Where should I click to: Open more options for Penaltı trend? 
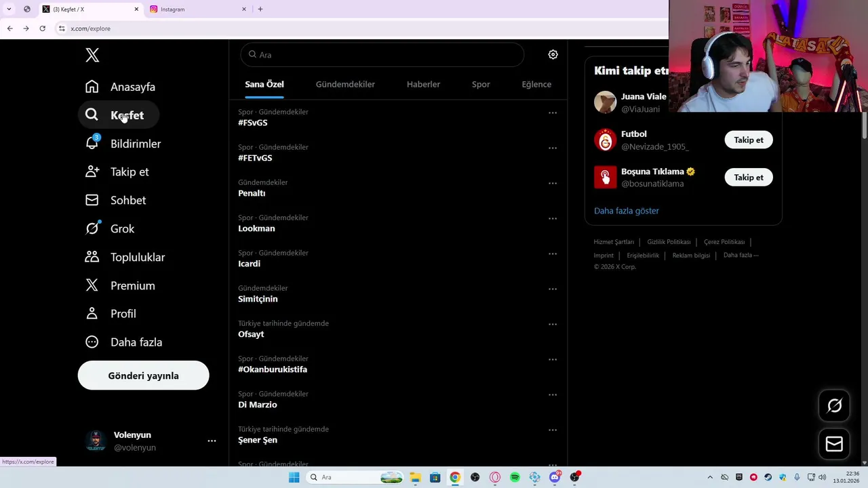(553, 184)
